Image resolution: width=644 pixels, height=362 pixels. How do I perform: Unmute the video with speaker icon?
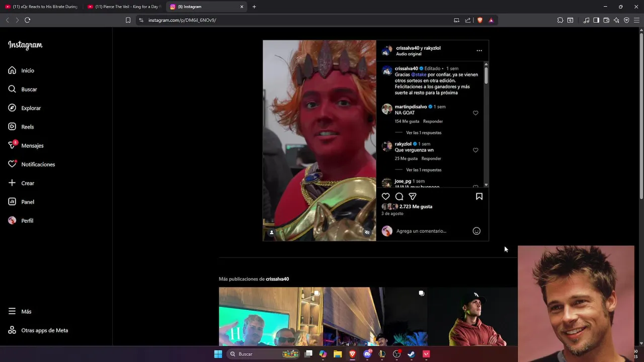click(x=367, y=232)
